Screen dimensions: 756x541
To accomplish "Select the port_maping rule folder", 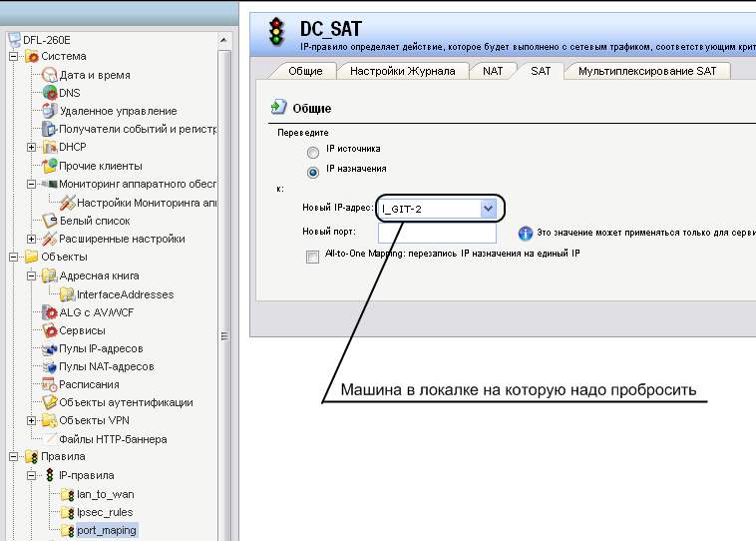I will (x=107, y=530).
